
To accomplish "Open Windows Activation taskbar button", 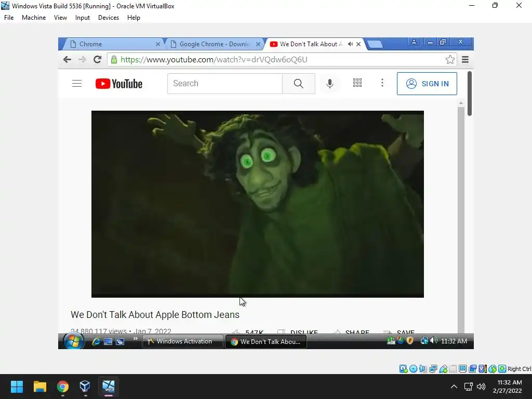I will point(182,341).
